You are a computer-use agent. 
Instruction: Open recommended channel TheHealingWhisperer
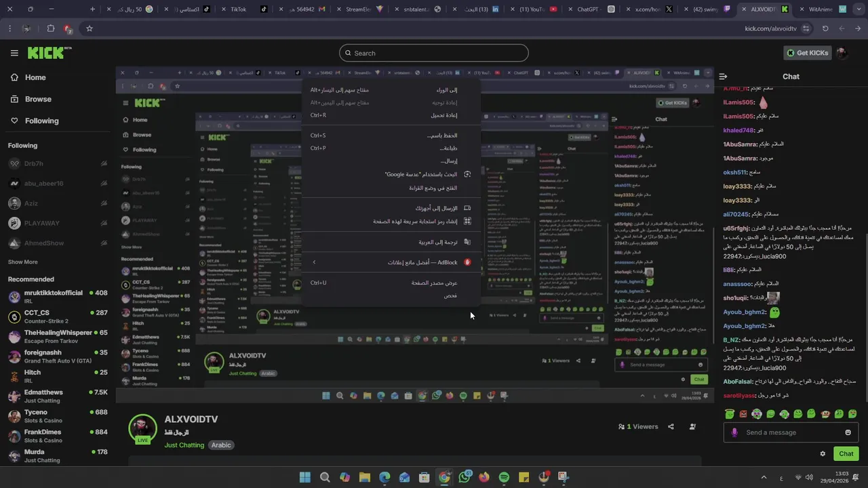click(x=58, y=336)
